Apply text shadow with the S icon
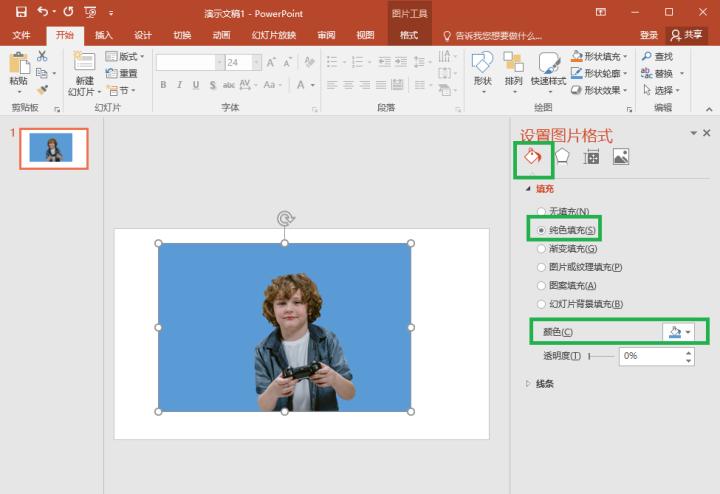This screenshot has width=720, height=494. click(213, 85)
